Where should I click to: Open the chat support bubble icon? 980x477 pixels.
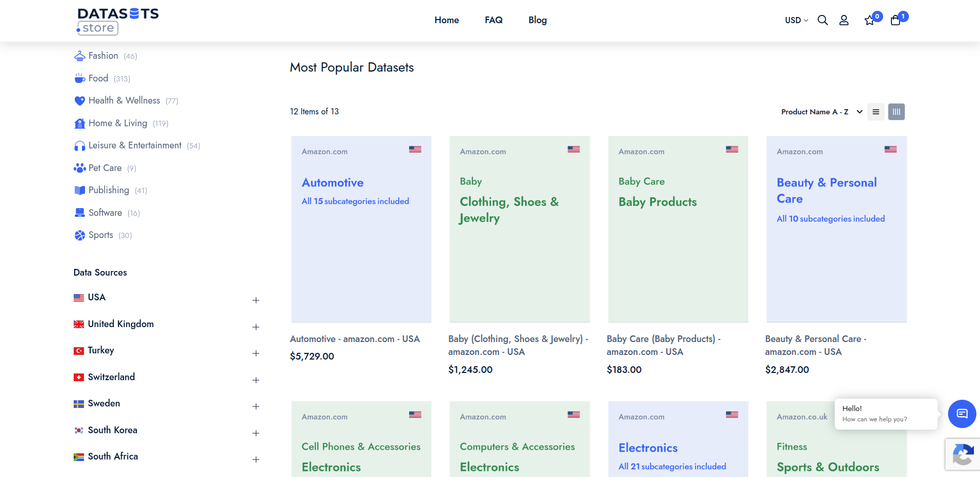962,414
